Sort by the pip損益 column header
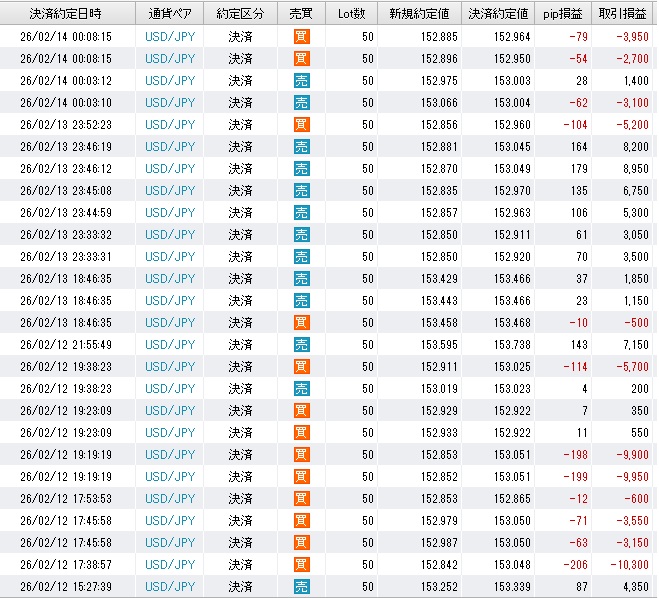This screenshot has width=659, height=598. (567, 13)
